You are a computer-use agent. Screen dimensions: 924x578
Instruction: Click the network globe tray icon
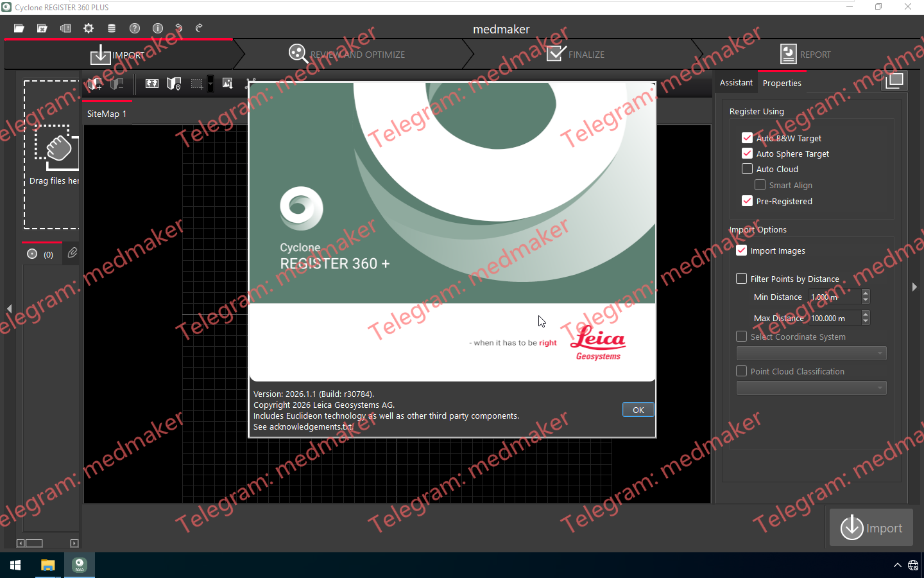(x=913, y=565)
